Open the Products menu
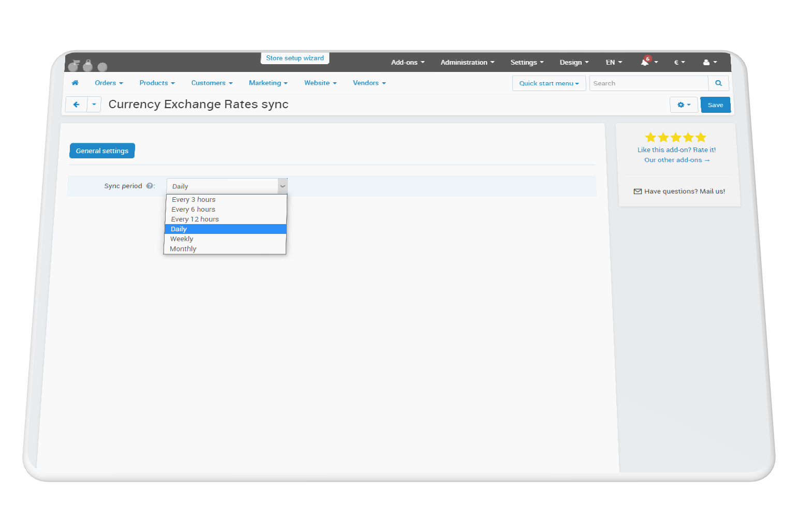This screenshot has height=532, width=798. tap(157, 83)
